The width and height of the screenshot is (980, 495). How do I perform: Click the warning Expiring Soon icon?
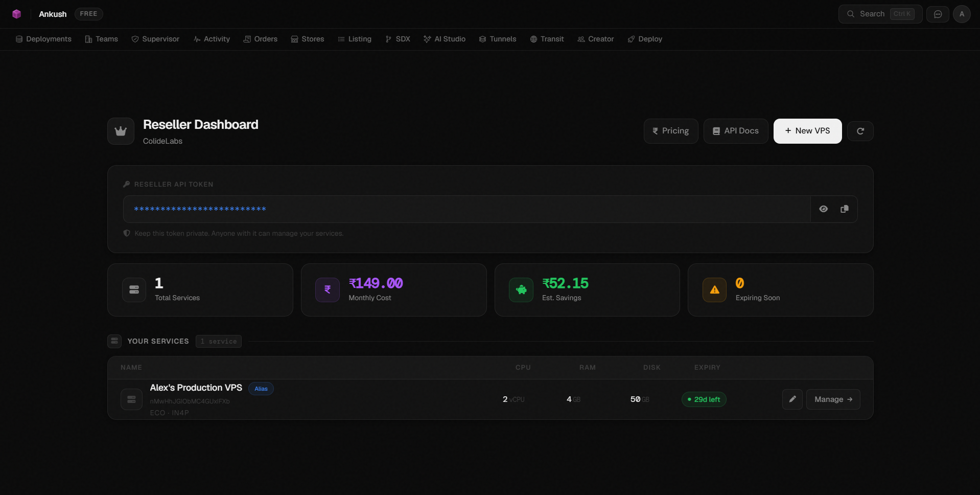click(714, 289)
